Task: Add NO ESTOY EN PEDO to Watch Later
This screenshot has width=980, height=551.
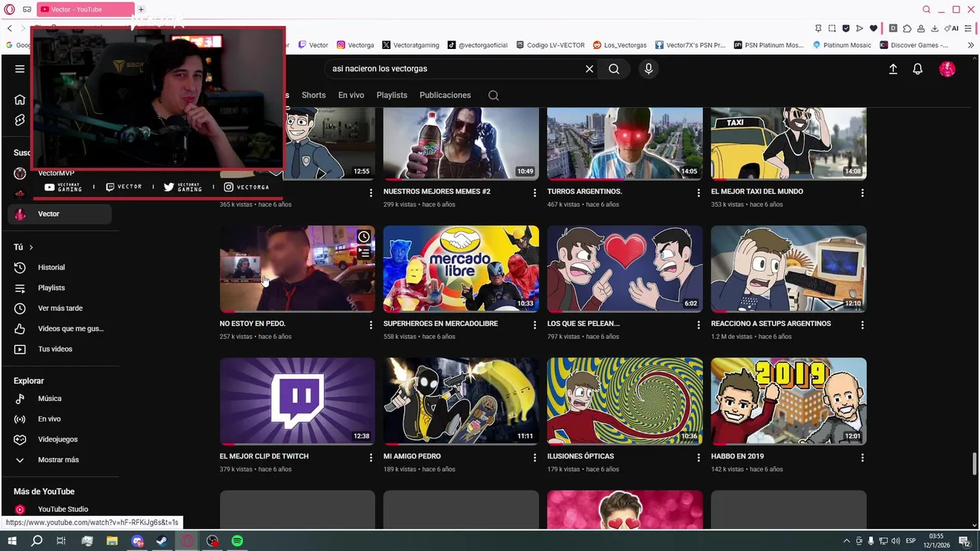Action: [x=364, y=237]
